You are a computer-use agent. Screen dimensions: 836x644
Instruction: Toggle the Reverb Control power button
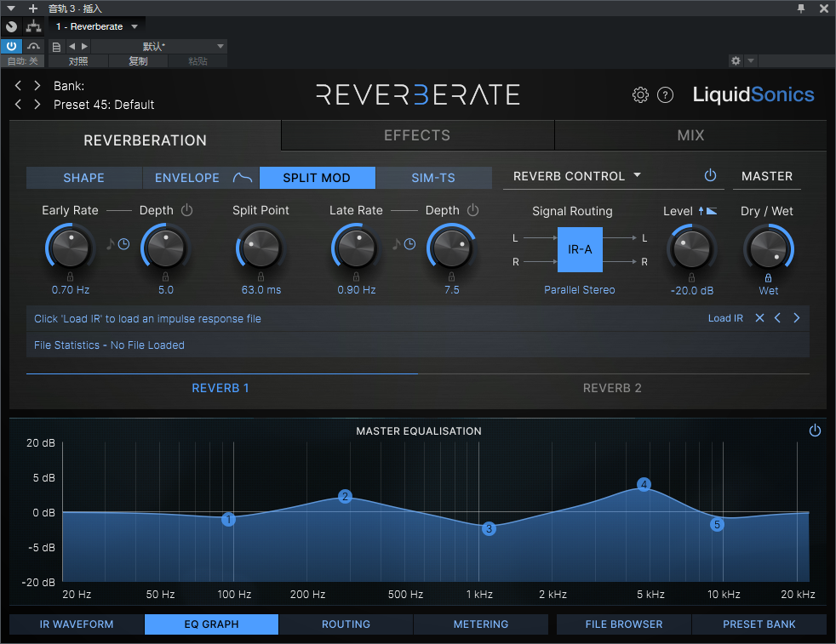tap(710, 176)
